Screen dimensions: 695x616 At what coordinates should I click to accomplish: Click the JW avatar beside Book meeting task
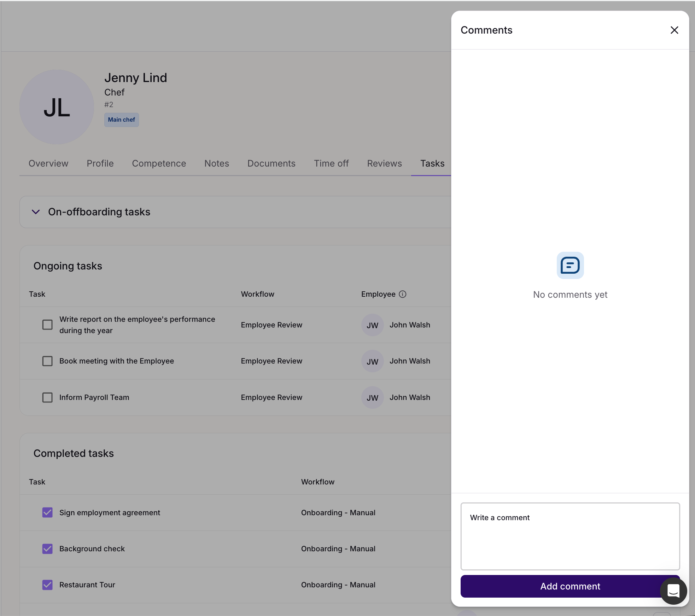click(372, 361)
